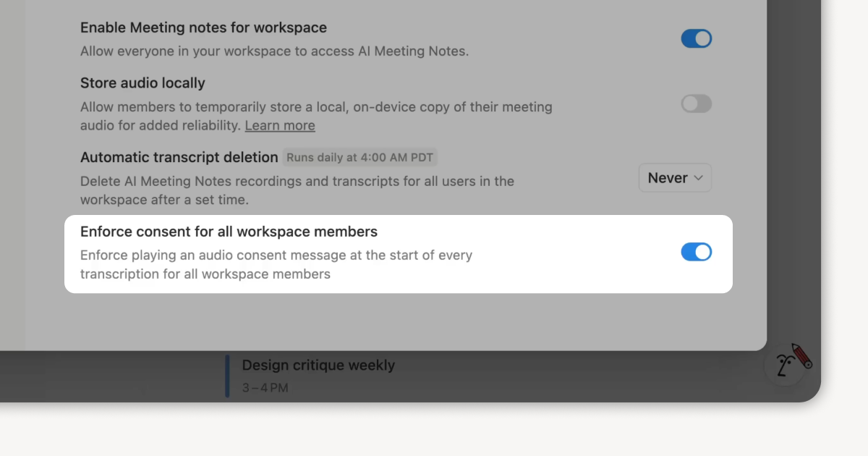This screenshot has height=456, width=868.
Task: Click the Store audio locally heading
Action: (142, 83)
